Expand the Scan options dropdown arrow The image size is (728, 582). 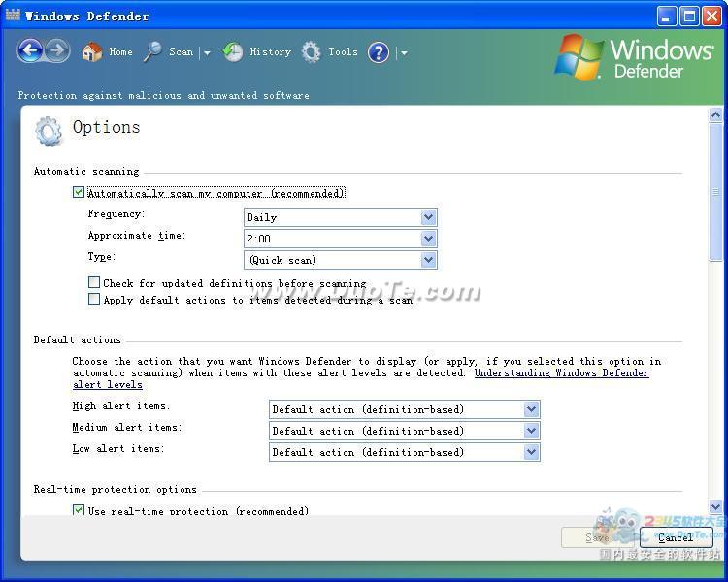(207, 53)
